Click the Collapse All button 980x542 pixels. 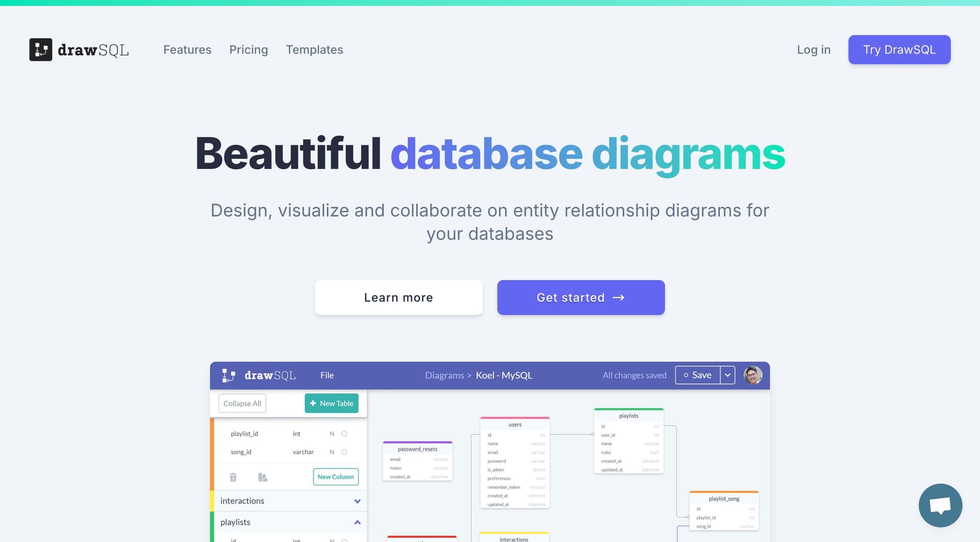(x=242, y=403)
